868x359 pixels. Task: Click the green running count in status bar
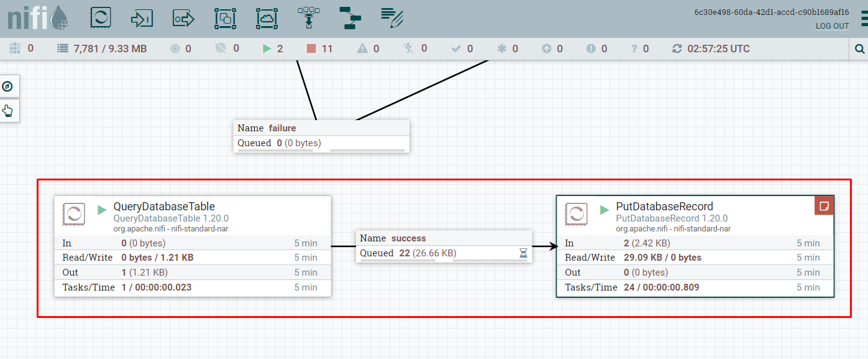pyautogui.click(x=272, y=48)
